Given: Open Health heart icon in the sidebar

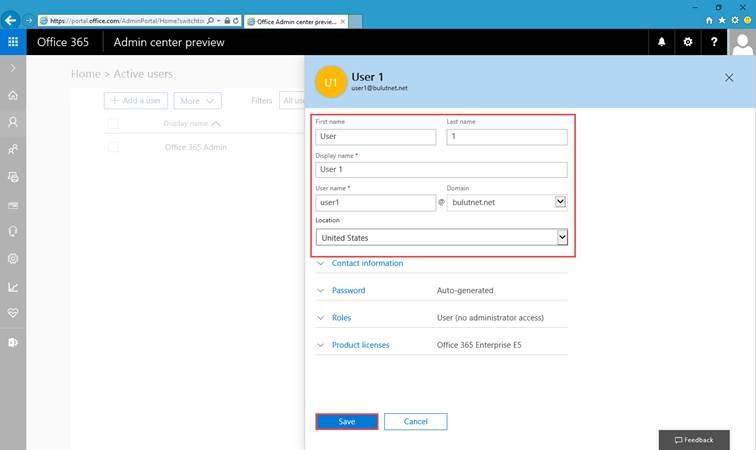Looking at the screenshot, I should pyautogui.click(x=13, y=313).
